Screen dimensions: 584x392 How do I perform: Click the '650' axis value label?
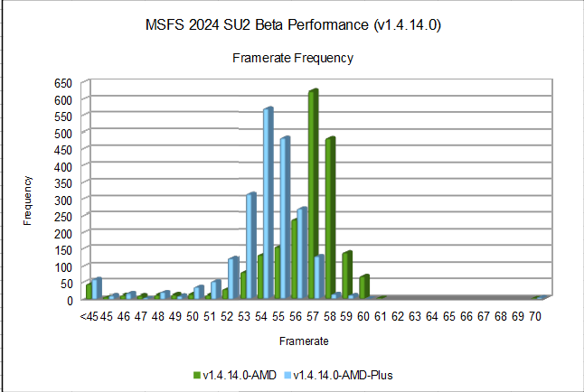(x=63, y=83)
